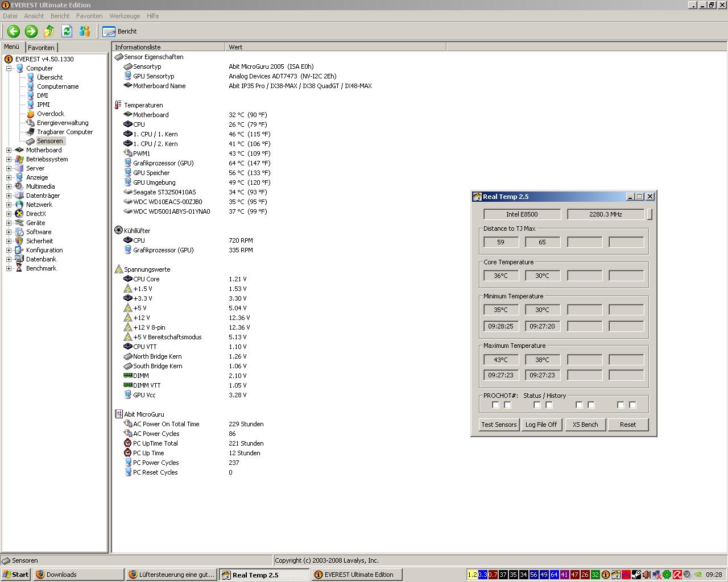Click the Wert column header
Image resolution: width=728 pixels, height=582 pixels.
pos(336,47)
